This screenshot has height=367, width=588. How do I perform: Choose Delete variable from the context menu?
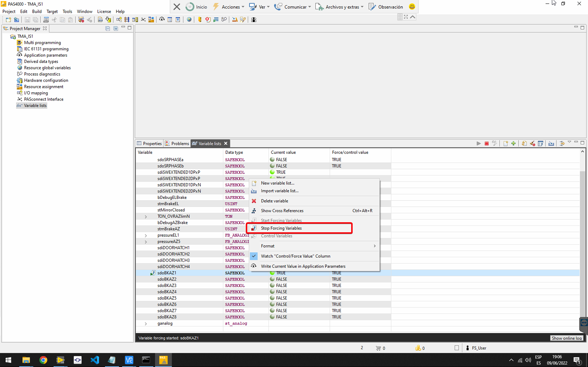[x=315, y=201]
